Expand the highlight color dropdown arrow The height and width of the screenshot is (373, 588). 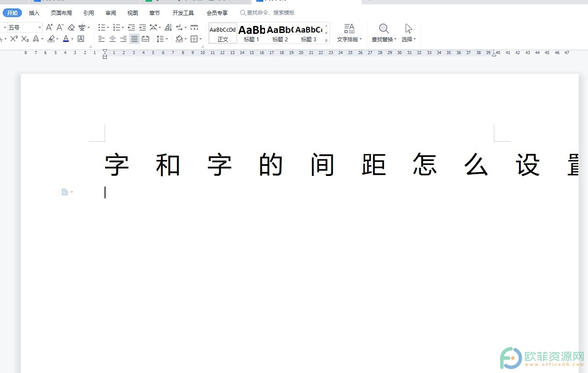point(58,39)
